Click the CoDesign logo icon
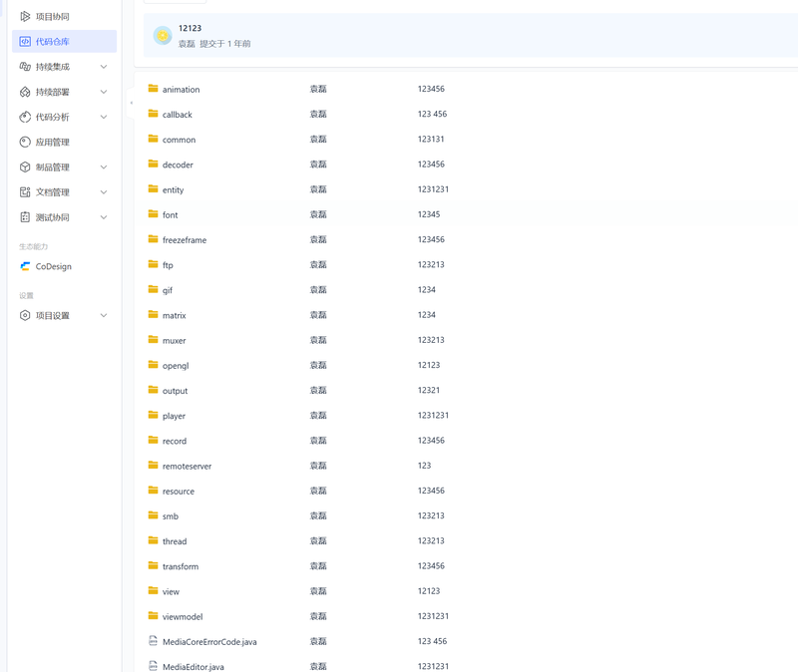This screenshot has width=798, height=672. pyautogui.click(x=25, y=266)
